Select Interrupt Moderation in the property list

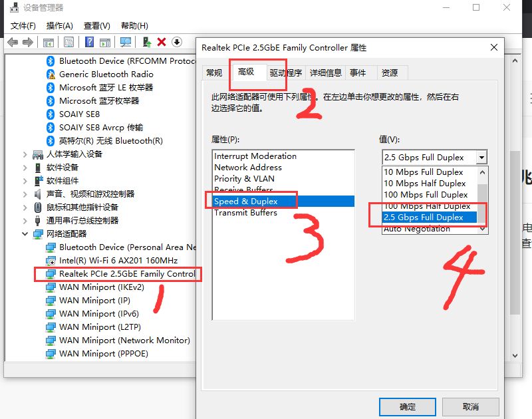point(255,156)
